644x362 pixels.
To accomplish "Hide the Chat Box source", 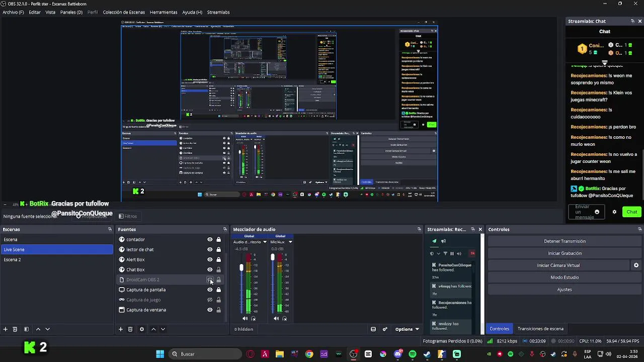I will (210, 269).
